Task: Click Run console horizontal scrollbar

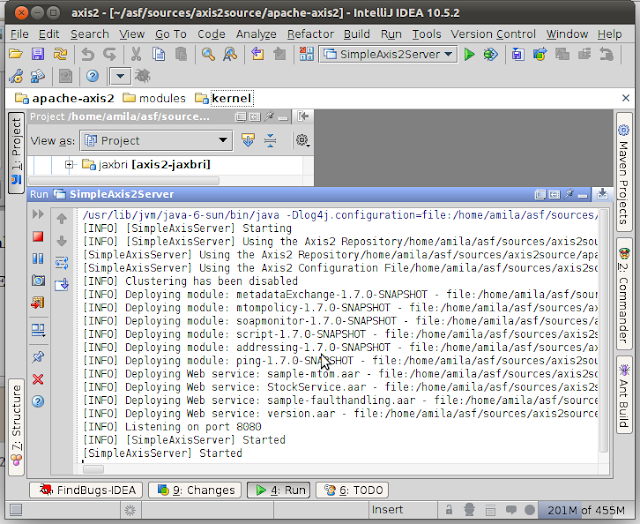Action: 93,470
